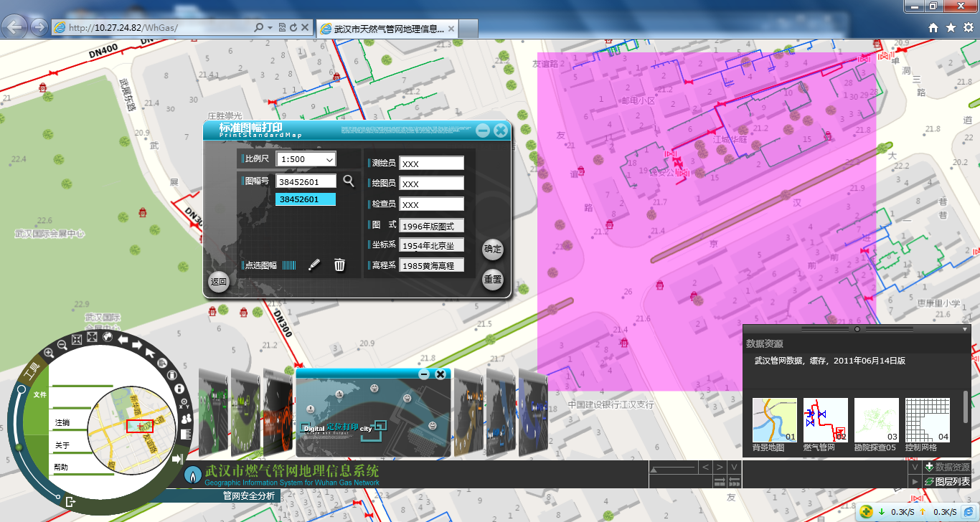980x522 pixels.
Task: Select the 燃气管网 data thumbnail
Action: [825, 421]
